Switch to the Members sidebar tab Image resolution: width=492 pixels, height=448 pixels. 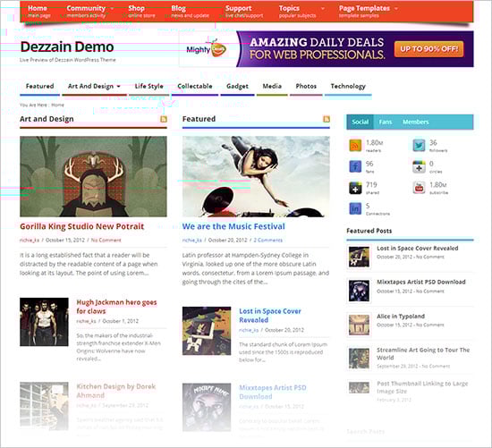pyautogui.click(x=416, y=122)
